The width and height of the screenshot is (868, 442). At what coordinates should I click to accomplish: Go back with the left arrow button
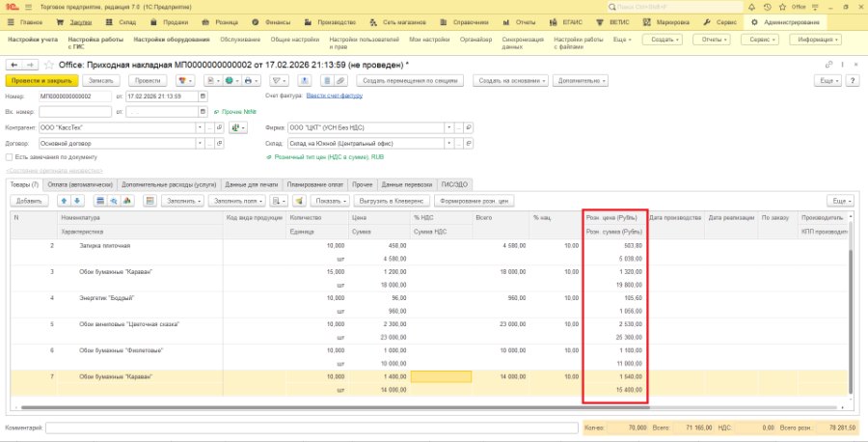click(x=14, y=65)
